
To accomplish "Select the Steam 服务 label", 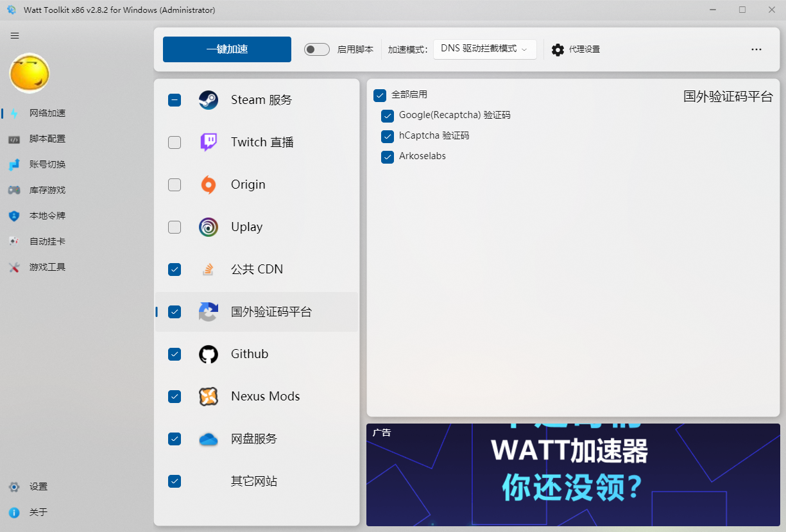I will (x=262, y=100).
